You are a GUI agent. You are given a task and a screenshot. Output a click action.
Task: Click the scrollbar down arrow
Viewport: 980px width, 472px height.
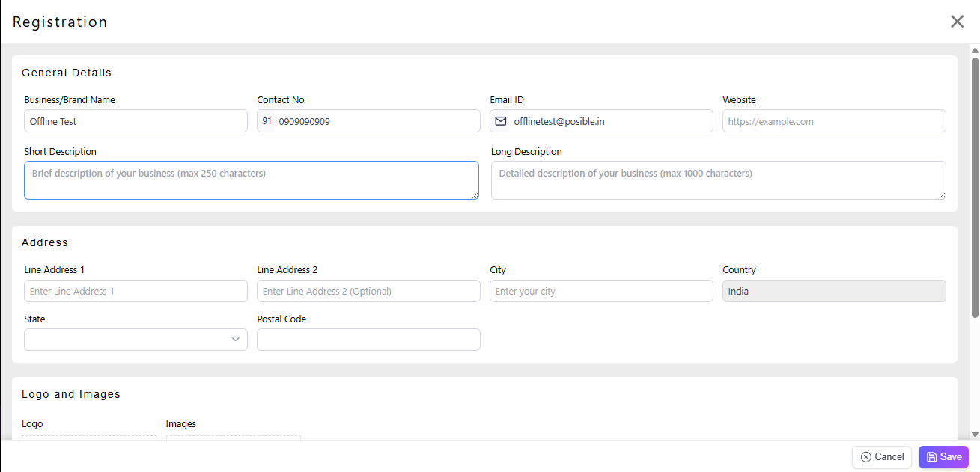coord(975,434)
